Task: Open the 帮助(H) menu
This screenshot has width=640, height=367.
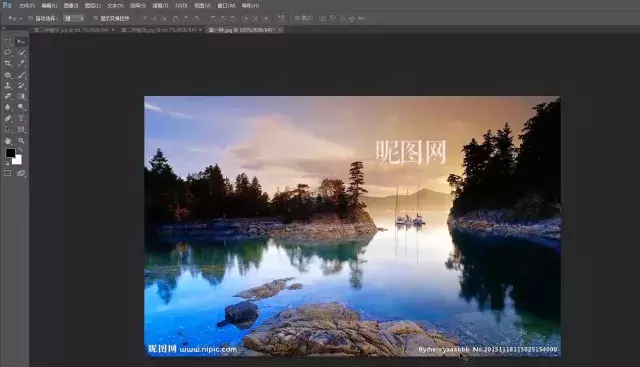Action: pos(250,6)
